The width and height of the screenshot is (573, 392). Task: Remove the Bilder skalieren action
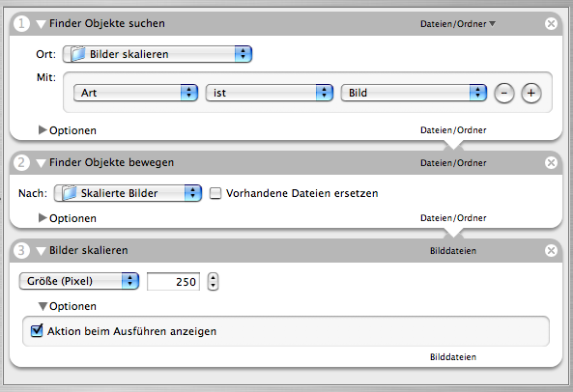click(551, 251)
